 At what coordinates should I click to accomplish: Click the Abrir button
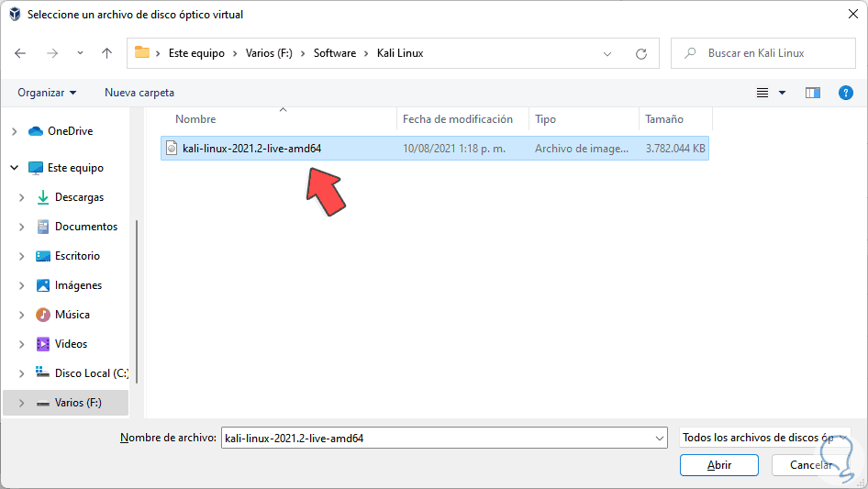coord(719,465)
